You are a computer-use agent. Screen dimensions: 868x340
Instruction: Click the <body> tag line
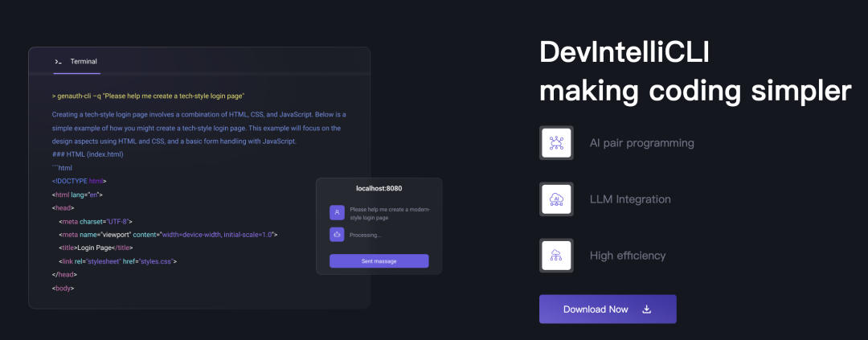[63, 289]
